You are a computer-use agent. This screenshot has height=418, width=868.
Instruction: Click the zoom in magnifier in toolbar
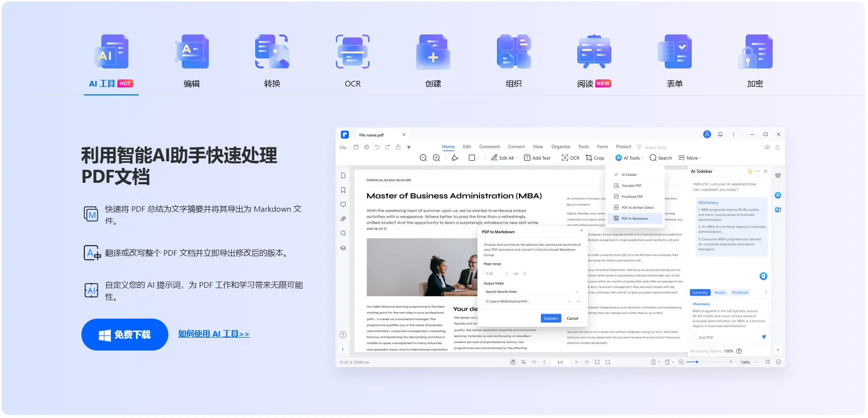(436, 158)
